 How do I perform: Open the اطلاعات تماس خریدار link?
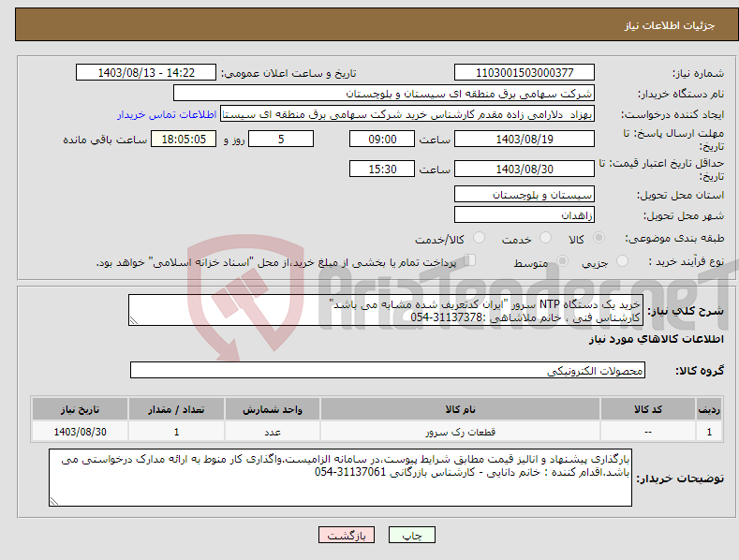pos(167,114)
